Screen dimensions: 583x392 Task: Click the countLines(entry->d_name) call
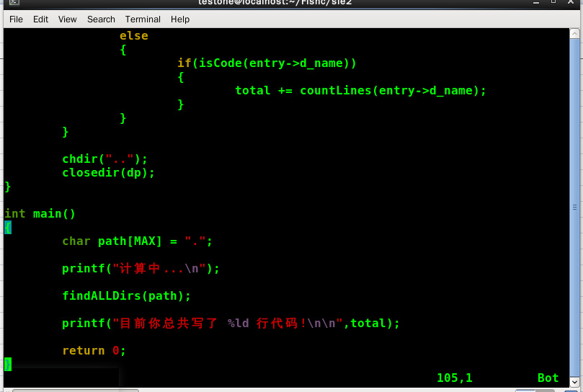pyautogui.click(x=393, y=91)
